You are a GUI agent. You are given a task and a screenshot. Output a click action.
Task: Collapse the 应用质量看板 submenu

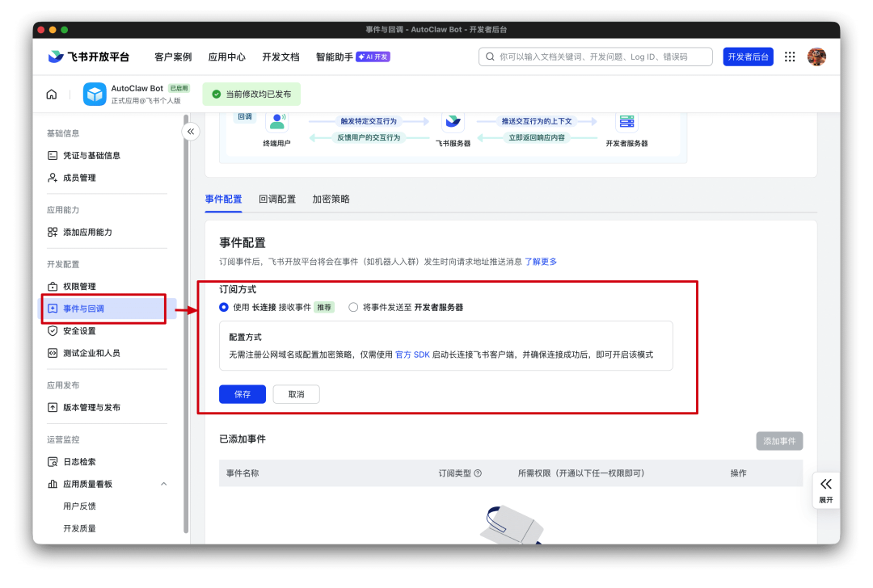click(x=164, y=484)
